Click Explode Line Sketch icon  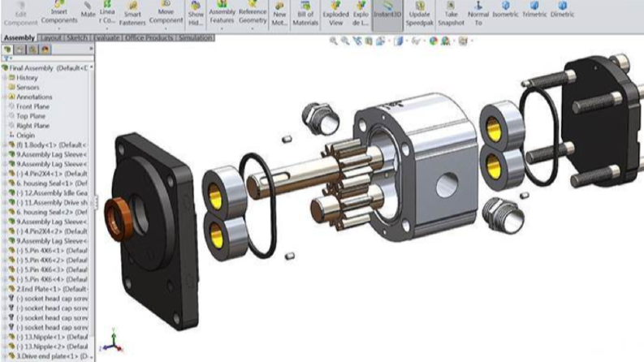tap(361, 6)
